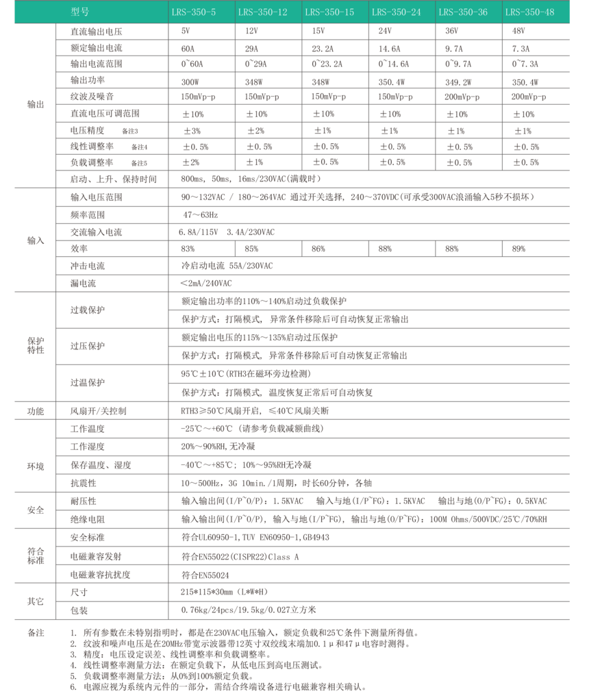Viewport: 589px width, 700px height.
Task: Click the 20%~90%RH humidity value
Action: [218, 447]
